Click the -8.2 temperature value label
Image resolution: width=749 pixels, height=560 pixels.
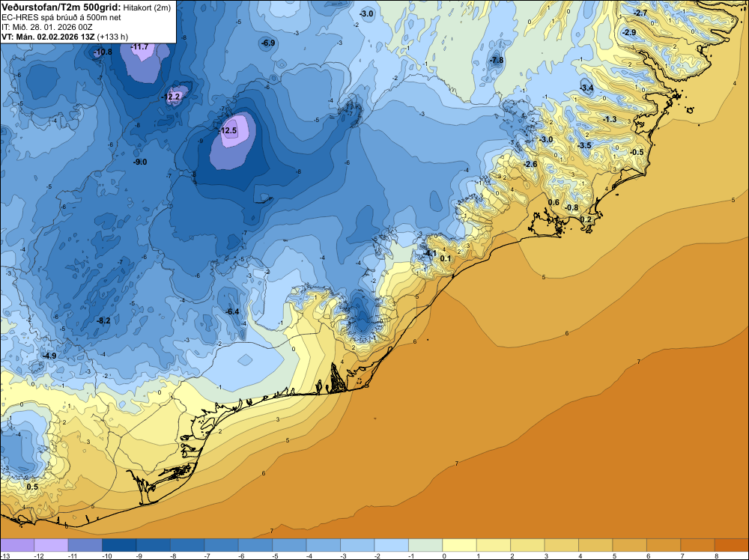point(103,321)
